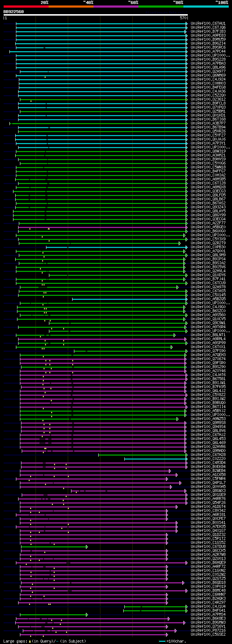Click the cyan ~100% identity legend bar
Viewport: 232px width, 644px height.
click(x=206, y=7)
